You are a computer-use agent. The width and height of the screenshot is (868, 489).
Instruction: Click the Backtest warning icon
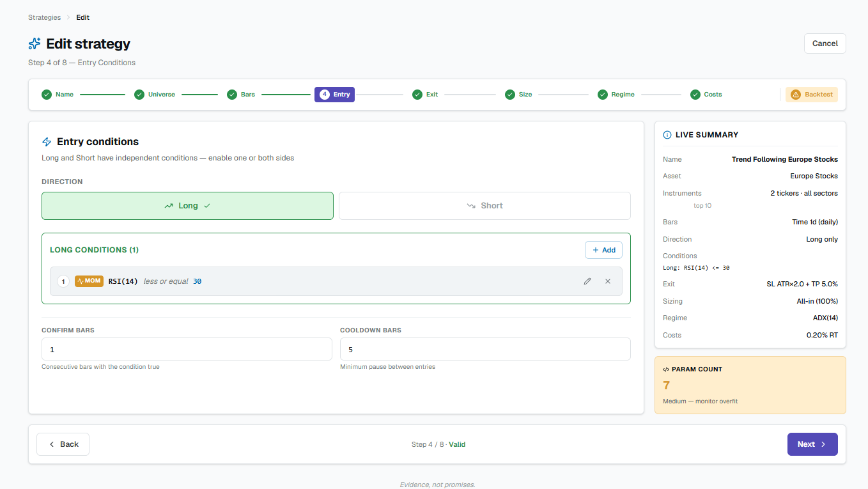click(x=796, y=95)
